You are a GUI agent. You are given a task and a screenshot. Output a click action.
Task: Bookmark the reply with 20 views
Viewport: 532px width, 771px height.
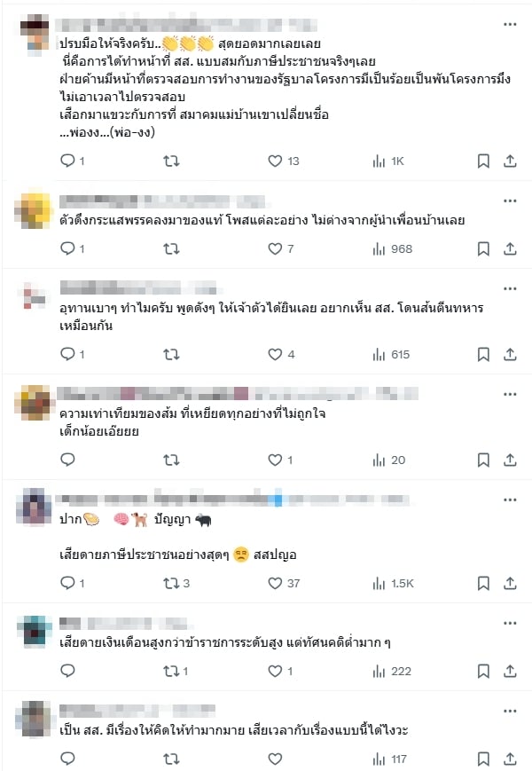click(x=483, y=460)
